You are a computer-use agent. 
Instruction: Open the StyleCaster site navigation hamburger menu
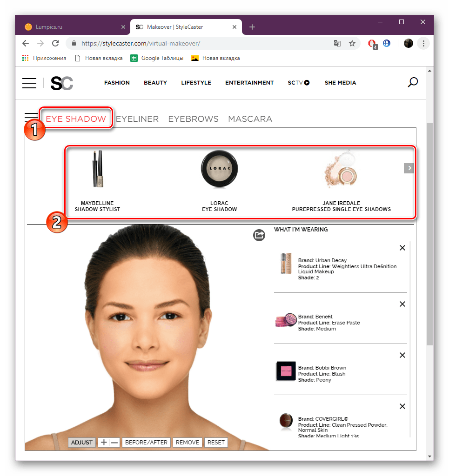point(29,83)
